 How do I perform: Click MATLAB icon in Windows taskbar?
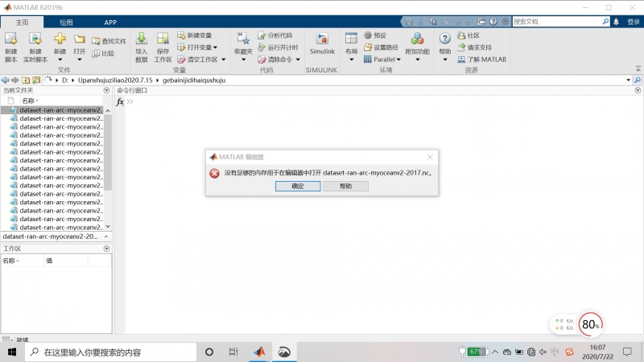[259, 352]
